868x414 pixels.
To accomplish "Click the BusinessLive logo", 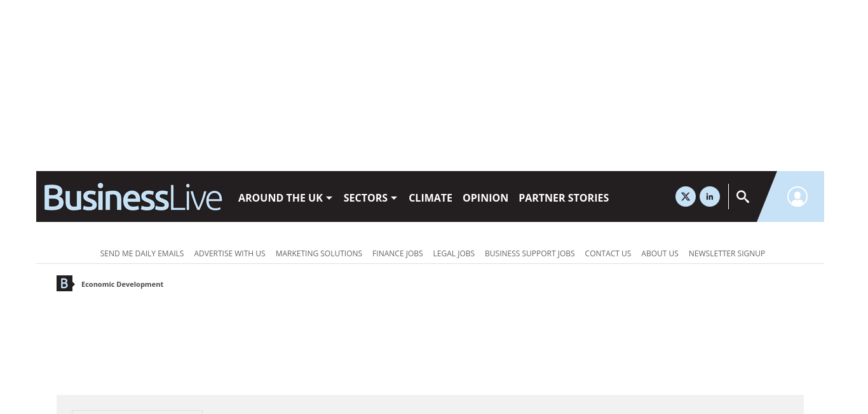I will point(133,197).
